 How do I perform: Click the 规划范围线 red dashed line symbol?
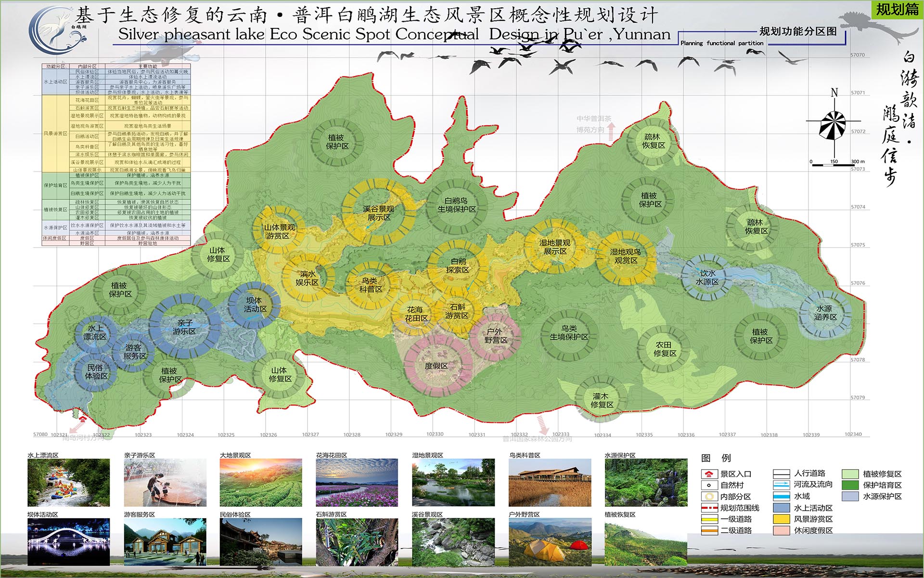pos(709,508)
